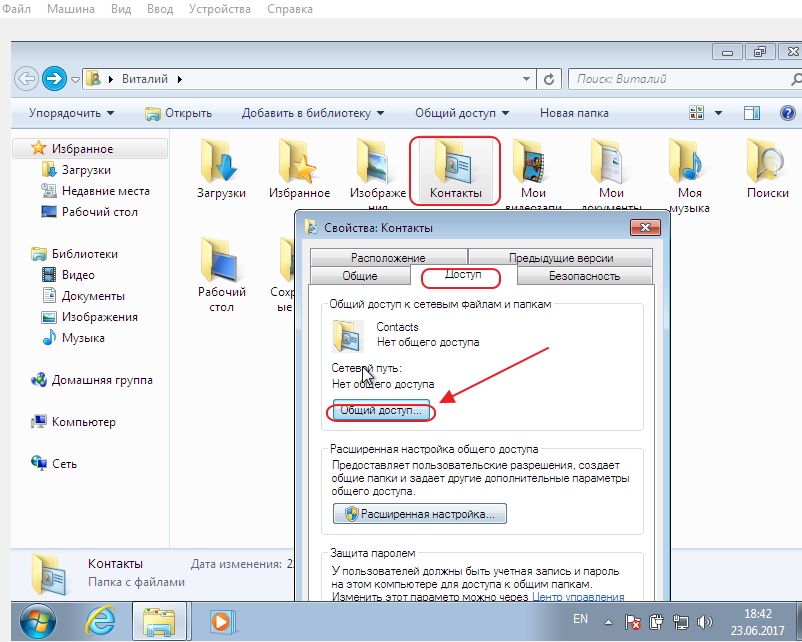Launch Windows Media Player from taskbar
Screen dimensions: 802x642
(x=222, y=622)
